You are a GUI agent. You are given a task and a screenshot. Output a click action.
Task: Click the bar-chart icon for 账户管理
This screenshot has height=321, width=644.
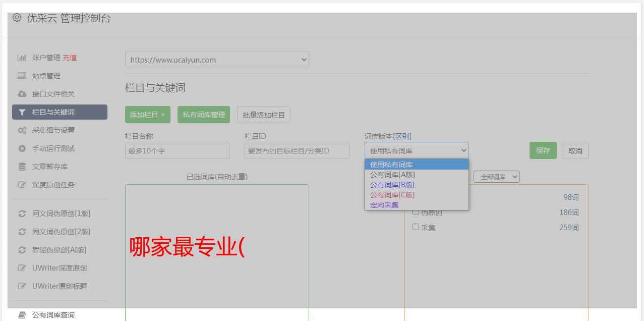click(x=22, y=58)
